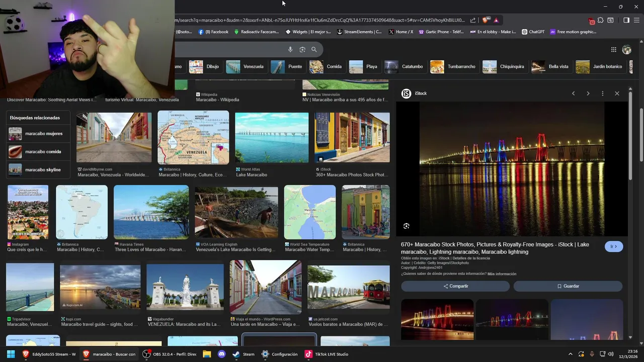
Task: Close the iStock image preview panel
Action: point(617,94)
